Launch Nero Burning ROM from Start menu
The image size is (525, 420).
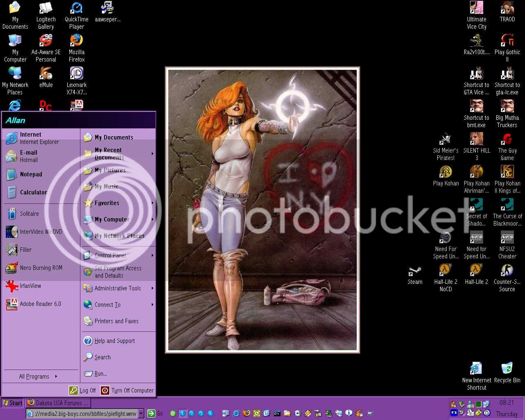point(41,268)
